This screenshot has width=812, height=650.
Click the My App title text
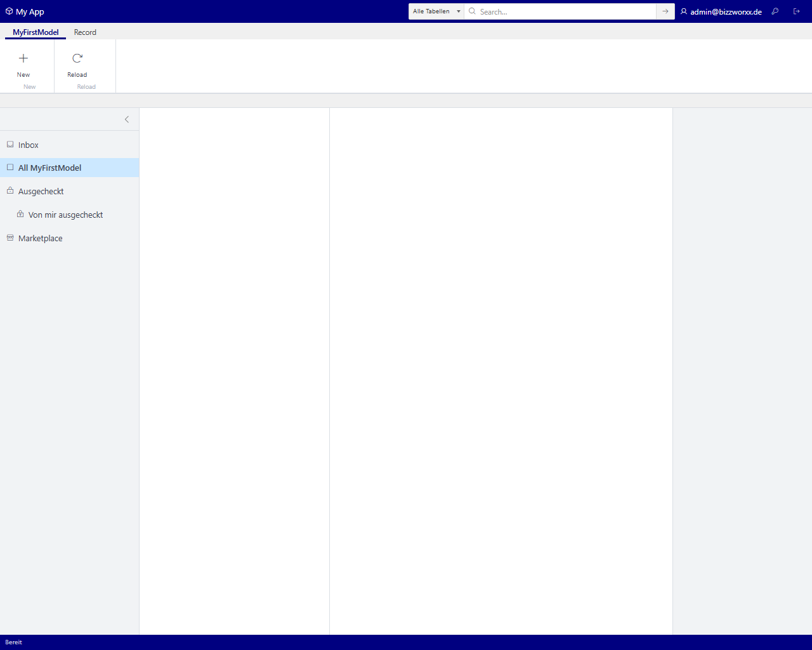pos(30,11)
